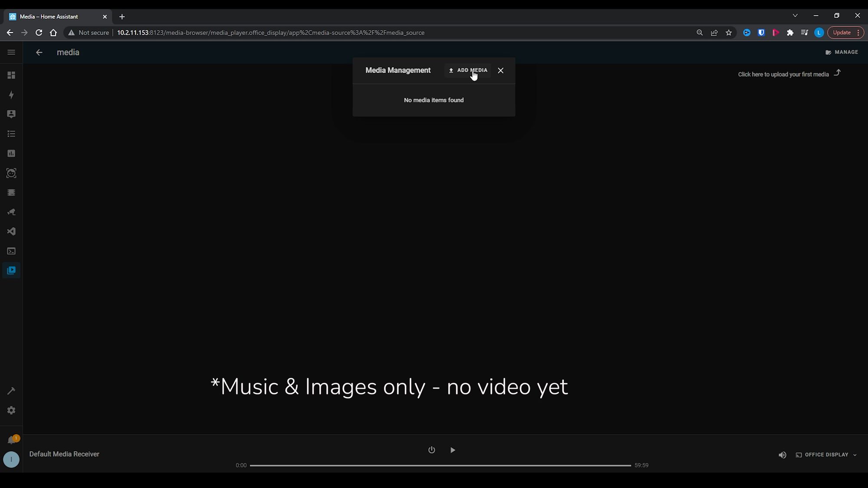Select the Logbook panel icon
The height and width of the screenshot is (488, 868).
(x=11, y=134)
